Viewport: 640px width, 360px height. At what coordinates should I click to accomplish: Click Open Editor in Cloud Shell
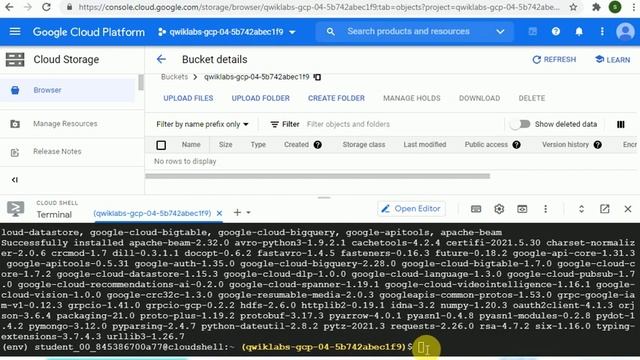click(x=411, y=209)
